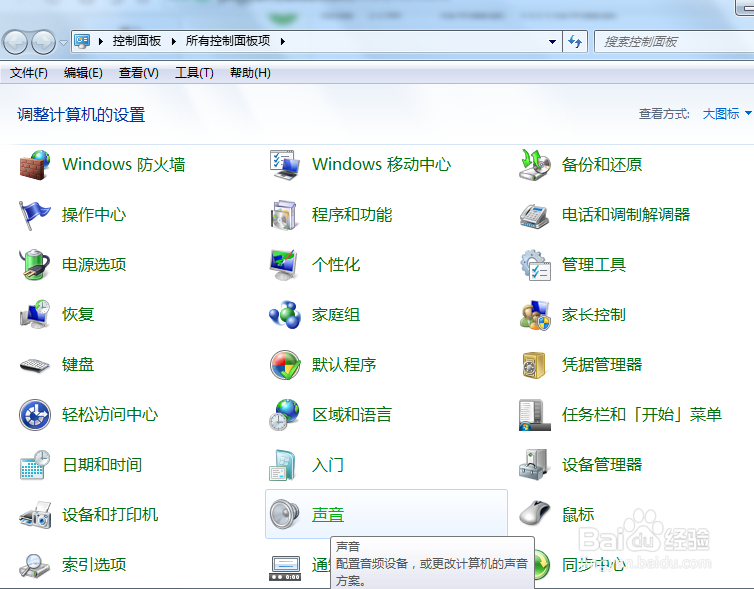Screen dimensions: 754x589
Task: Click the 日期和时间 calendar icon
Action: coord(35,464)
